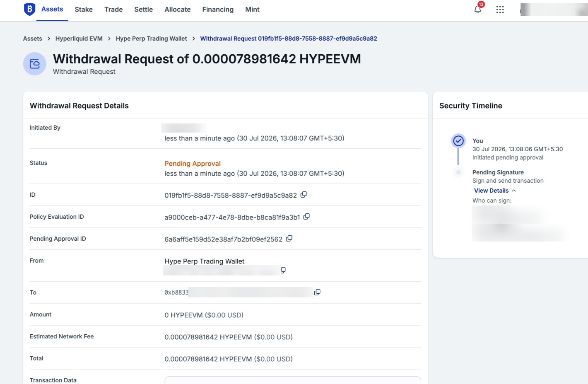Click the Pending Signature timeline dot
The width and height of the screenshot is (588, 384).
[458, 172]
